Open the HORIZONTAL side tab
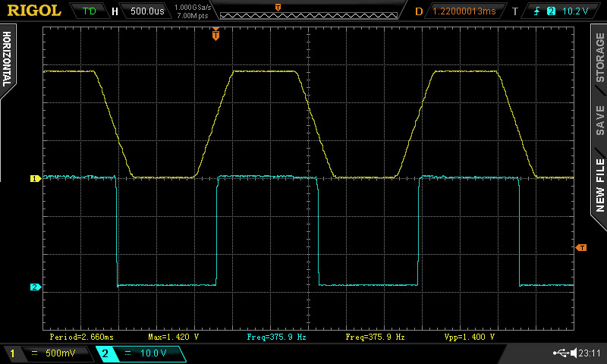Viewport: 607px width, 364px height. [7, 59]
